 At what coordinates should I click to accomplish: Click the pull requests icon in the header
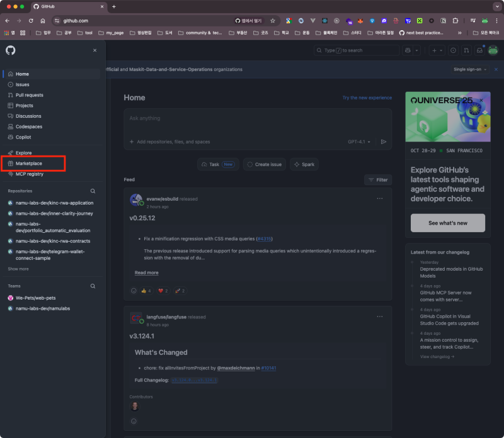click(466, 50)
